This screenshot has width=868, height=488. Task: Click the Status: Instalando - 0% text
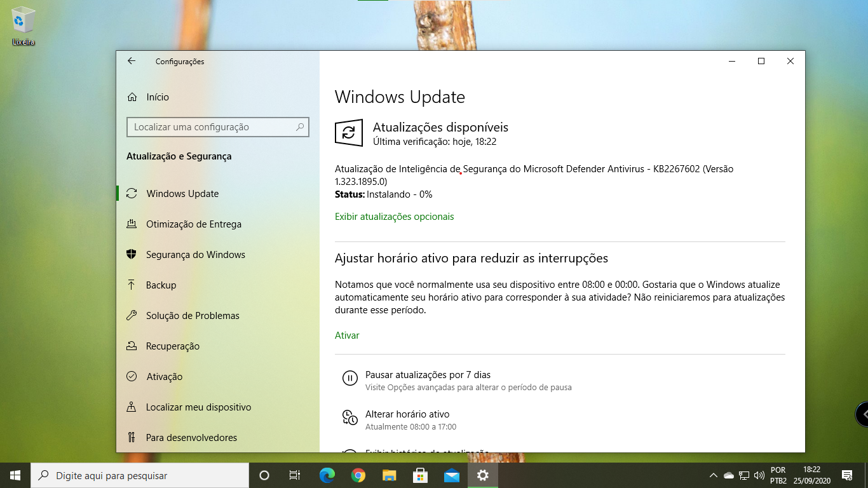(x=384, y=194)
